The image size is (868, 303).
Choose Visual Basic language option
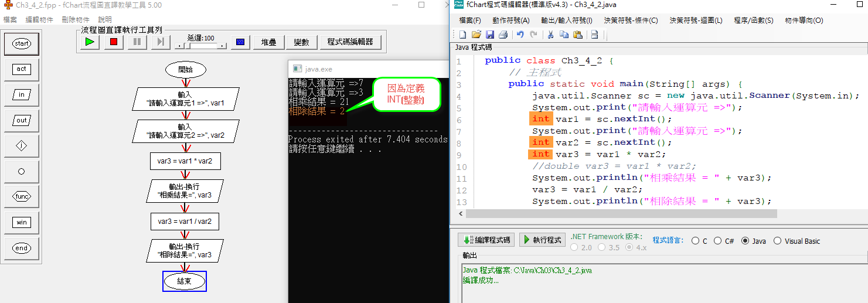778,241
